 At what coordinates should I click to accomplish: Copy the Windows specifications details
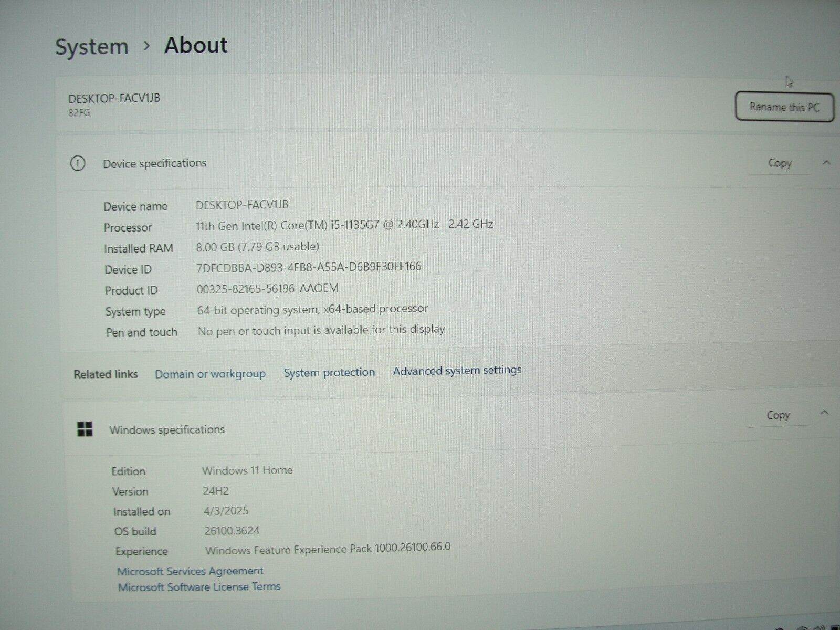pos(778,415)
